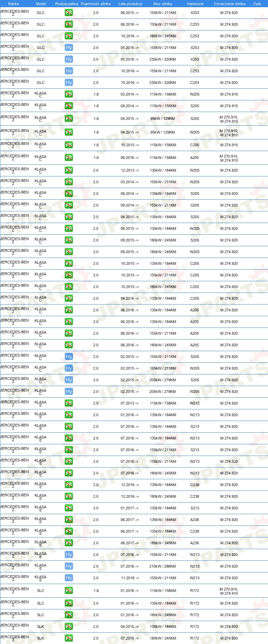The image size is (268, 644).
Task: Select the '11.2018 ->' production date cell
Action: 130,578
